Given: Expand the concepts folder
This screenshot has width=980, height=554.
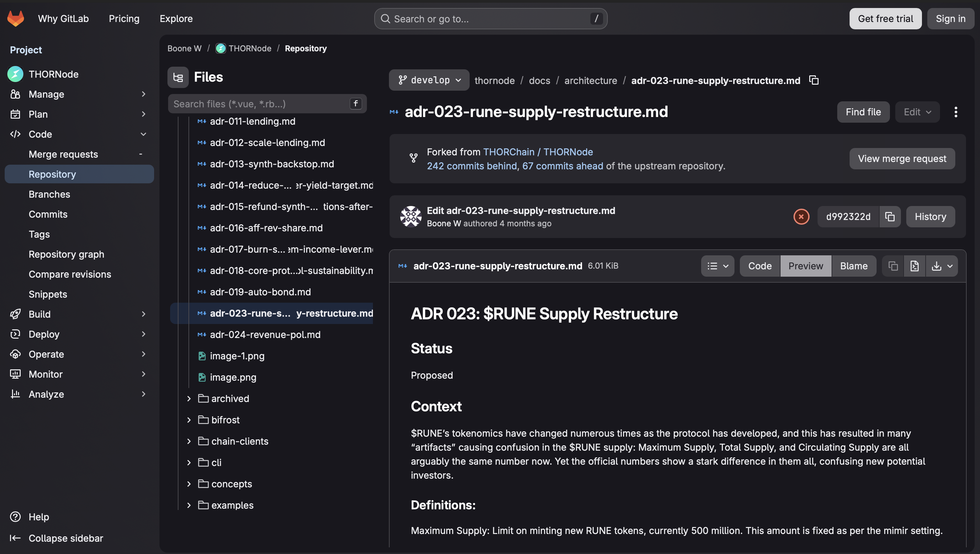Looking at the screenshot, I should point(189,484).
